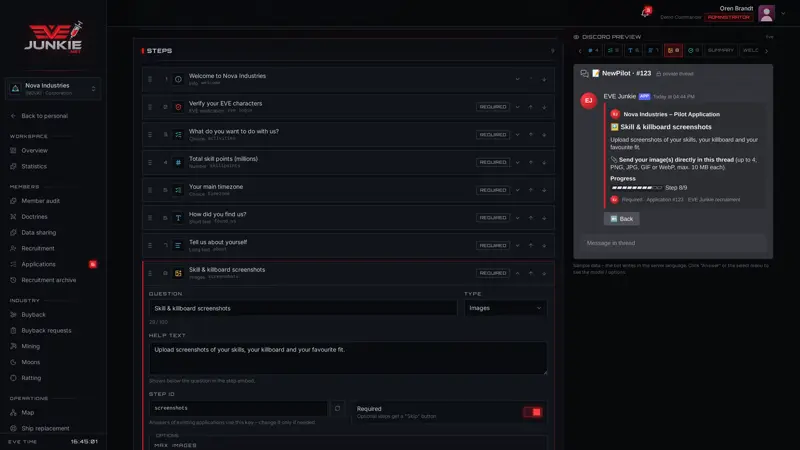Select the WELC preview tab

click(751, 51)
